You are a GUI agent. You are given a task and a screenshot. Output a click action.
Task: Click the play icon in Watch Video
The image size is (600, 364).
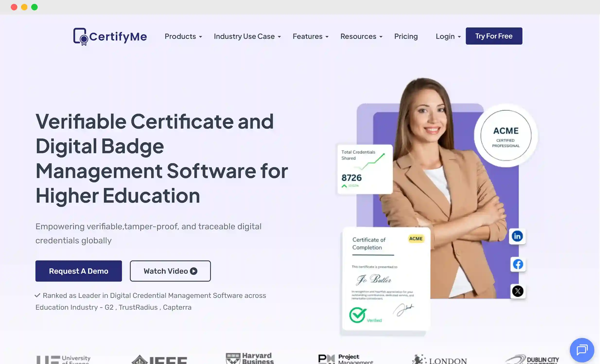coord(193,271)
